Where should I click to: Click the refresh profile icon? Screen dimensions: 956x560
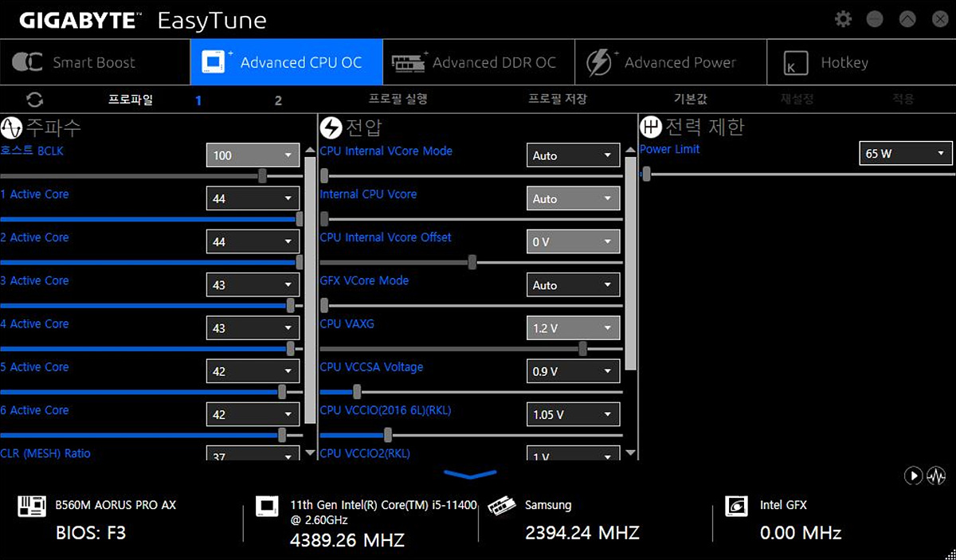[x=34, y=100]
